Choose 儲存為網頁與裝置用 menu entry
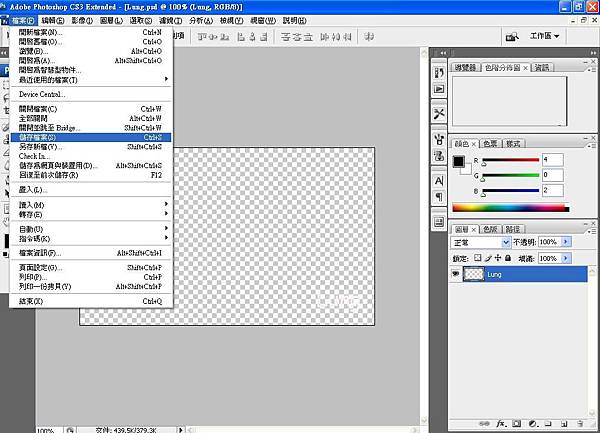 91,166
